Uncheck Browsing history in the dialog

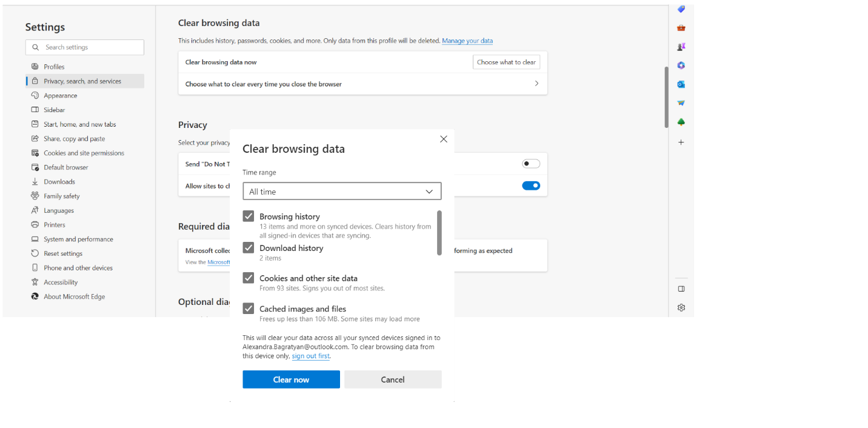(x=248, y=216)
